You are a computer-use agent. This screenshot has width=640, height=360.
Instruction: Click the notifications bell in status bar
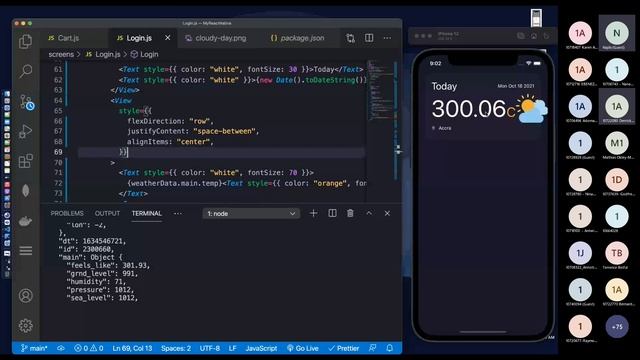click(389, 348)
